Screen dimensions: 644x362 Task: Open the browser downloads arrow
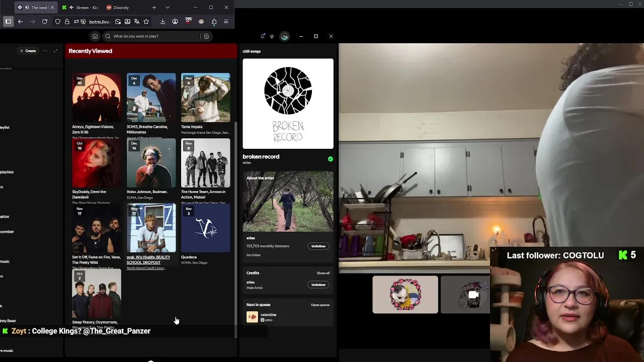[x=163, y=22]
